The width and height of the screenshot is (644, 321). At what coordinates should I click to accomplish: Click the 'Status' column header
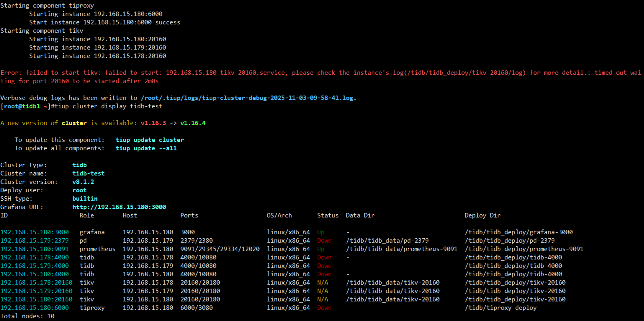pyautogui.click(x=328, y=215)
